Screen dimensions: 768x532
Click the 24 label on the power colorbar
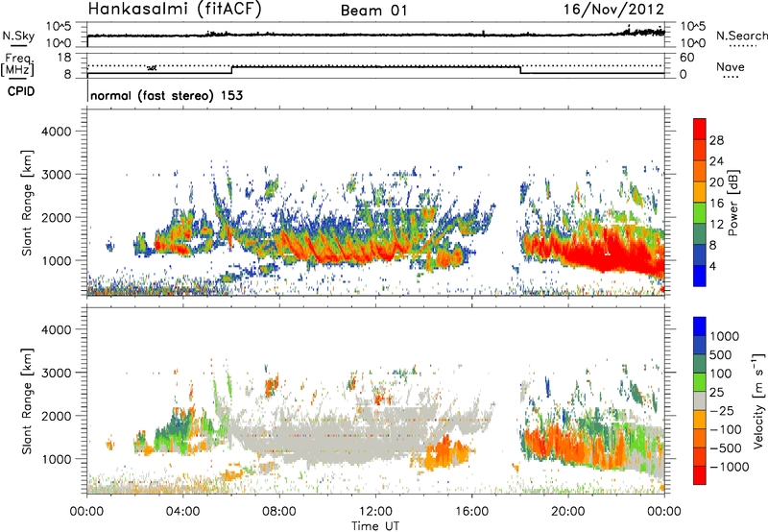coord(716,161)
